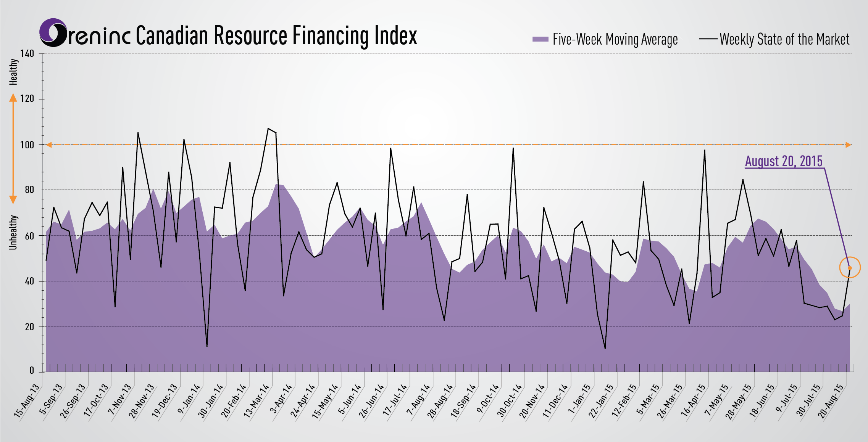Click the 'Unhealthy' axis label
This screenshot has width=868, height=442.
click(x=13, y=232)
